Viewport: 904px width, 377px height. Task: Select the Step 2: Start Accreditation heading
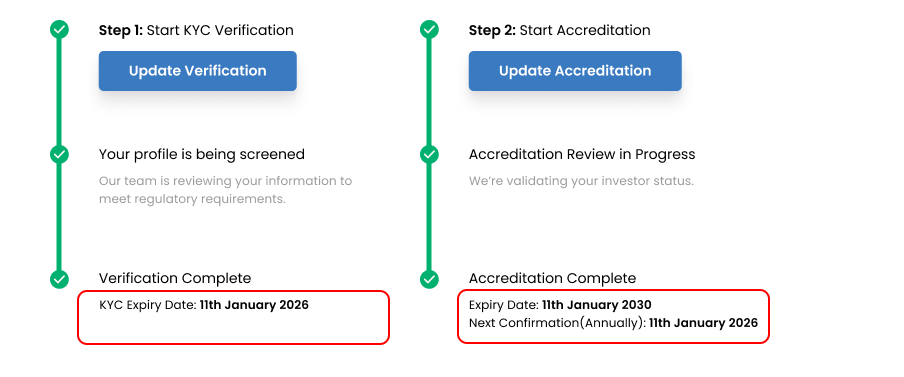pyautogui.click(x=559, y=30)
